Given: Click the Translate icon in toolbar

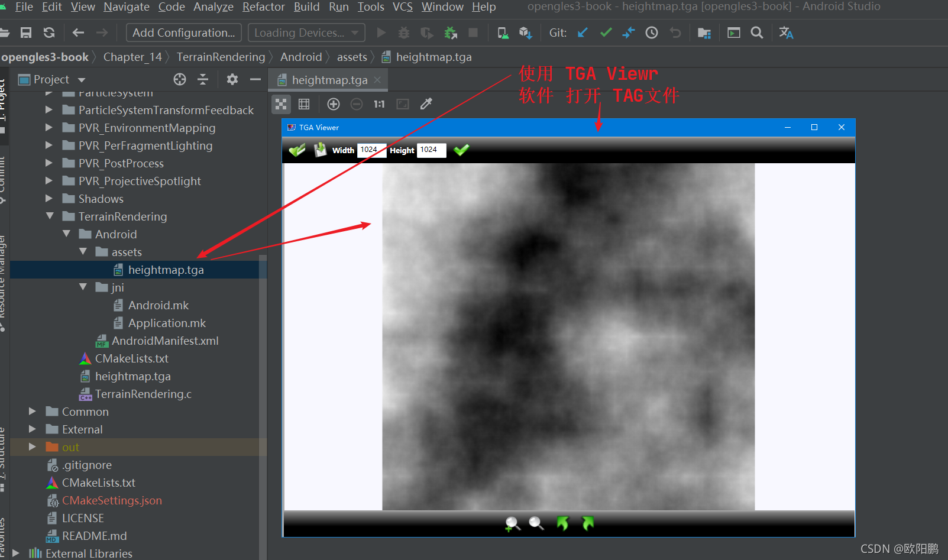Looking at the screenshot, I should pyautogui.click(x=786, y=33).
